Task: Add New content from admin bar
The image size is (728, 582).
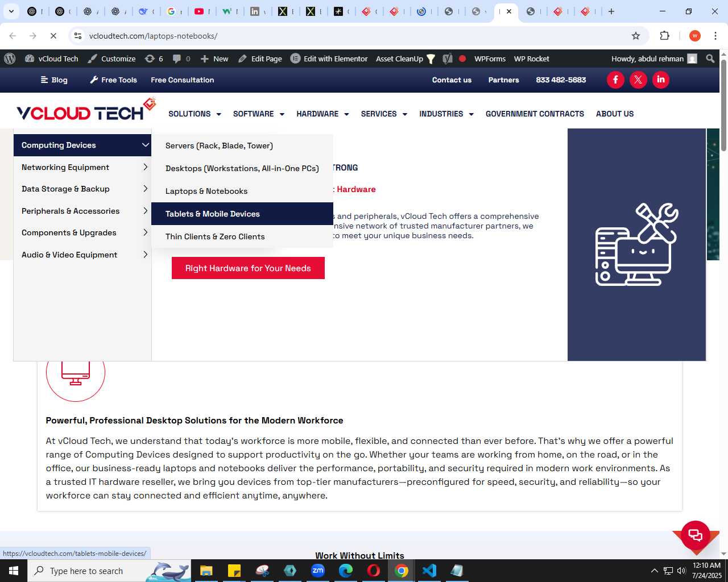Action: click(214, 59)
